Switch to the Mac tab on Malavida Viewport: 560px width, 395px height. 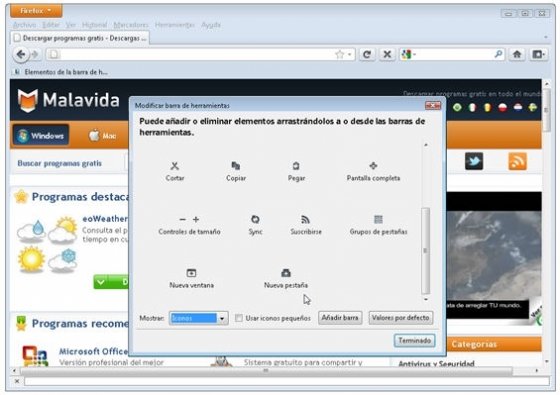pos(102,136)
